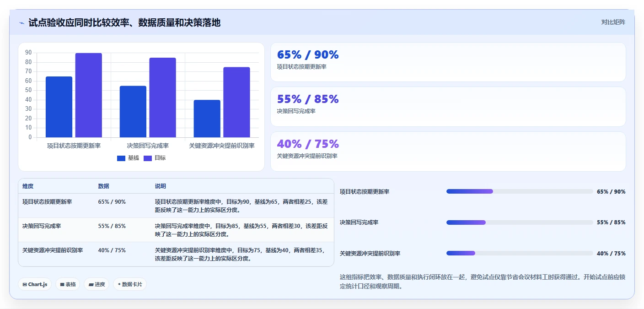Image resolution: width=644 pixels, height=309 pixels.
Task: Click the 基线 bar for 关键资源冲突提前识别率
Action: coord(207,119)
